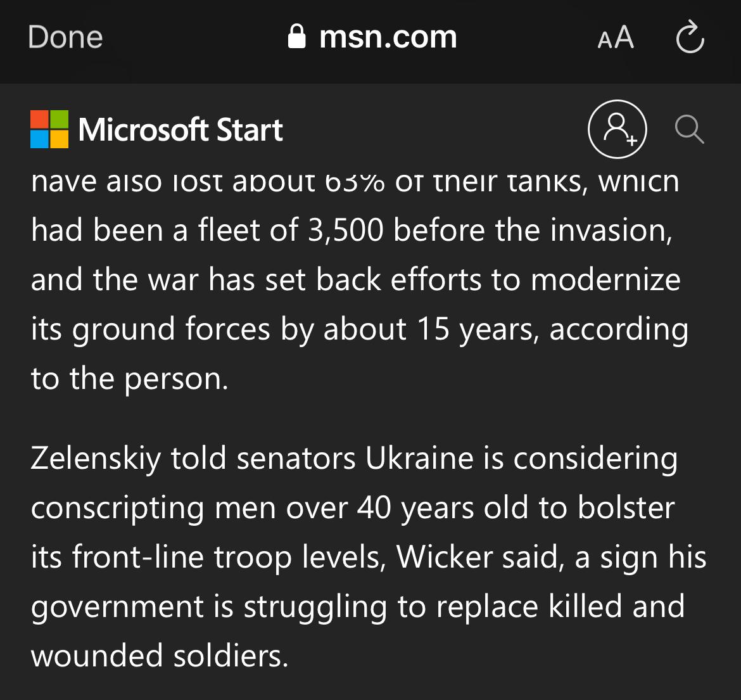This screenshot has height=700, width=741.
Task: Open the AA text size menu
Action: (x=616, y=38)
